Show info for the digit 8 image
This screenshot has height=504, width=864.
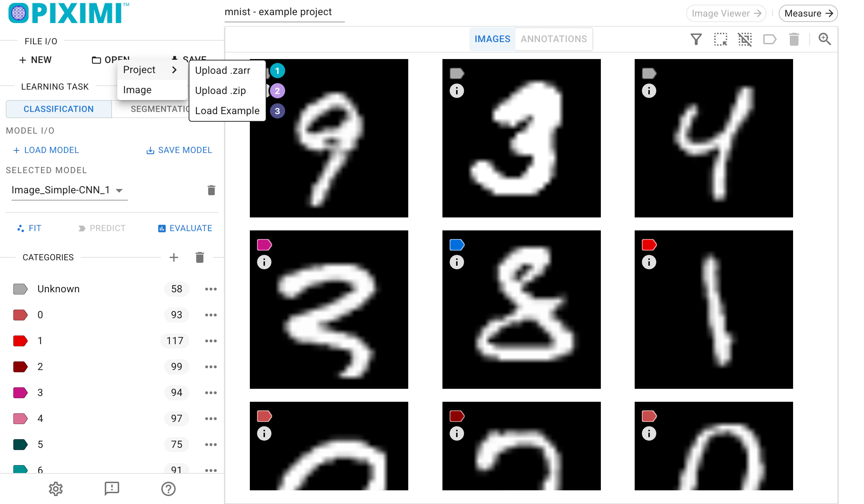[457, 262]
